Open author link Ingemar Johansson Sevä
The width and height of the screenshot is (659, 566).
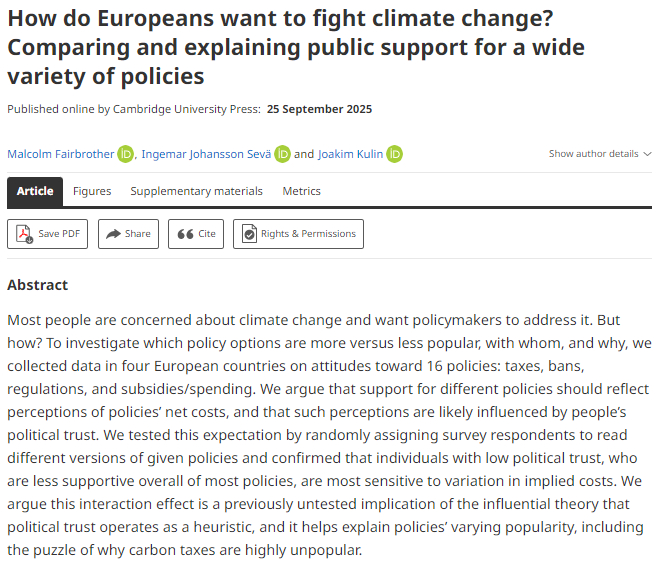click(207, 154)
